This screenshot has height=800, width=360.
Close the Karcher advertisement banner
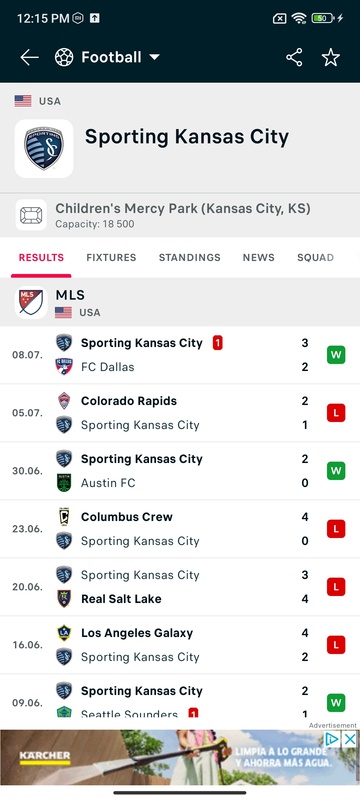coord(349,739)
